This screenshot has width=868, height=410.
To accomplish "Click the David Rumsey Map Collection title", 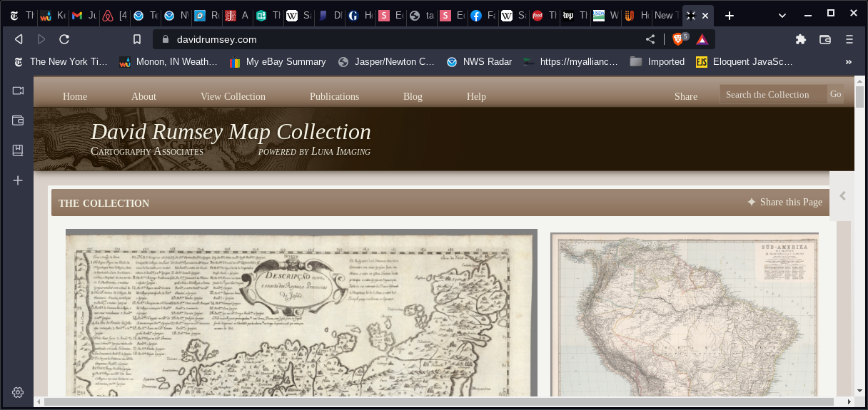I will (x=231, y=132).
